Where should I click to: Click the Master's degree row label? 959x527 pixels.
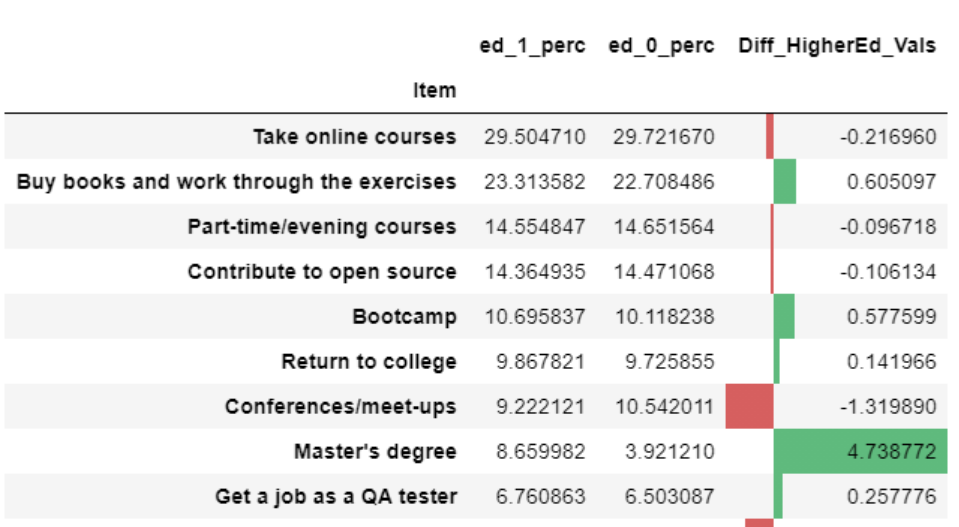(x=375, y=451)
